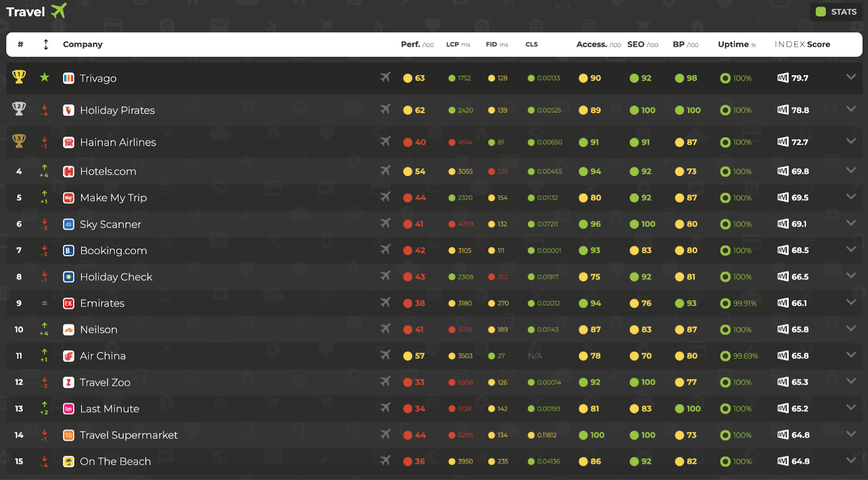
Task: Expand the Holiday Pirates row details
Action: coord(851,109)
